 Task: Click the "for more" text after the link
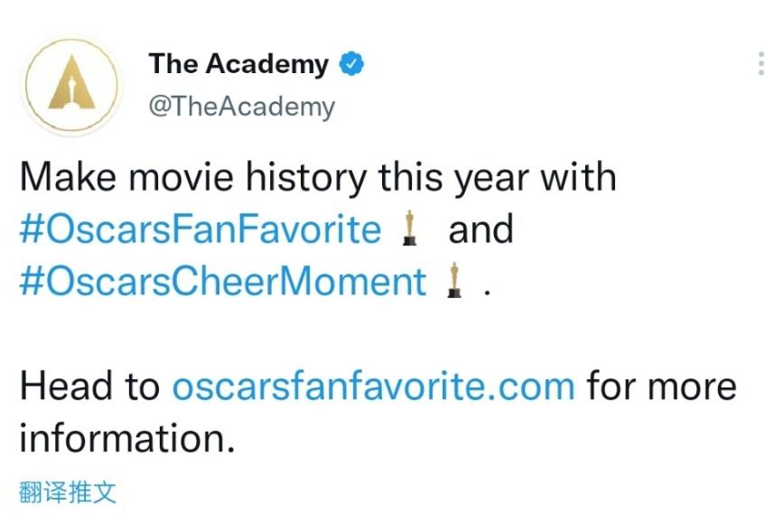[x=661, y=387]
